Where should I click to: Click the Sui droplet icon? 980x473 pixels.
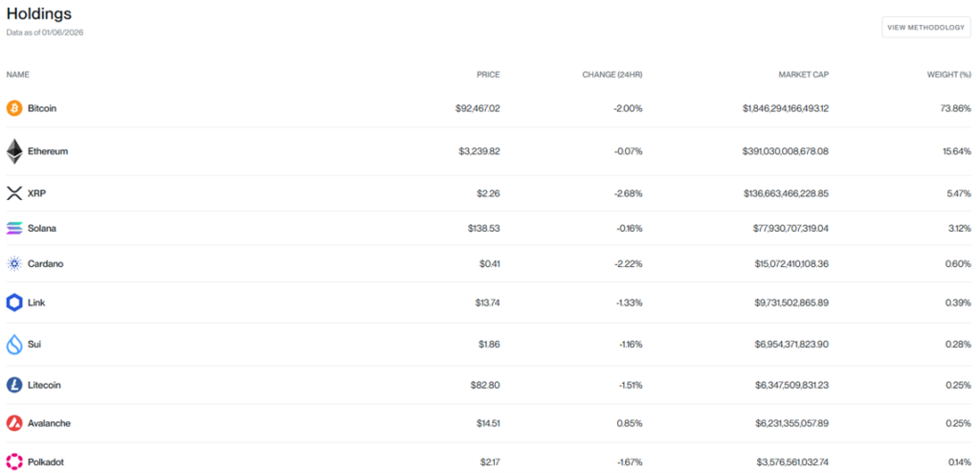tap(14, 344)
